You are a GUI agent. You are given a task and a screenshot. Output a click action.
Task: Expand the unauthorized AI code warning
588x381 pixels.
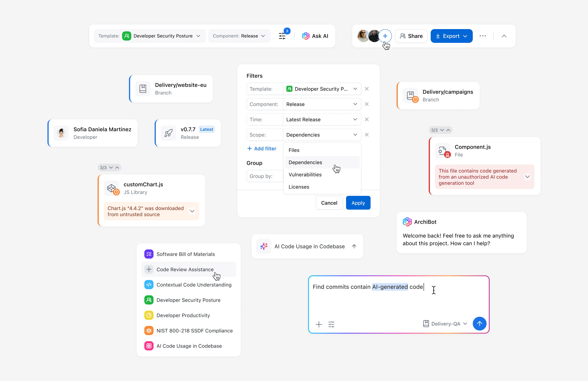coord(527,177)
